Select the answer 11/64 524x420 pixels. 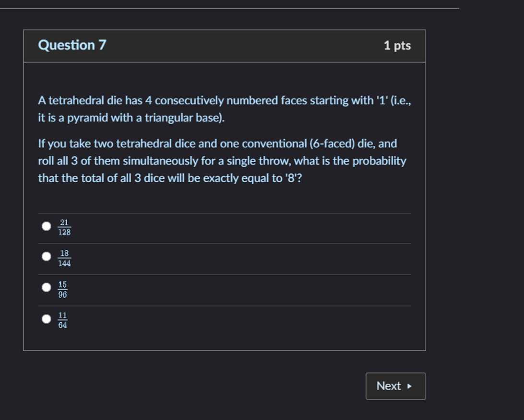coord(46,318)
